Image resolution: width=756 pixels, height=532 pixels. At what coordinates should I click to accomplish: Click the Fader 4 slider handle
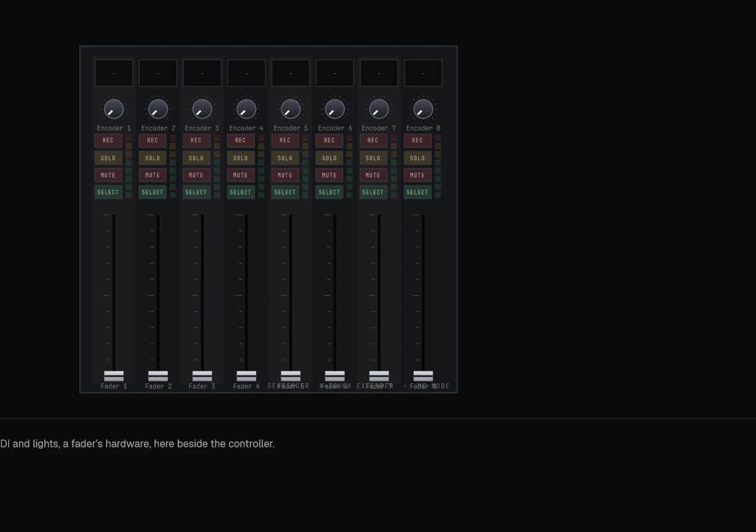[x=247, y=376]
